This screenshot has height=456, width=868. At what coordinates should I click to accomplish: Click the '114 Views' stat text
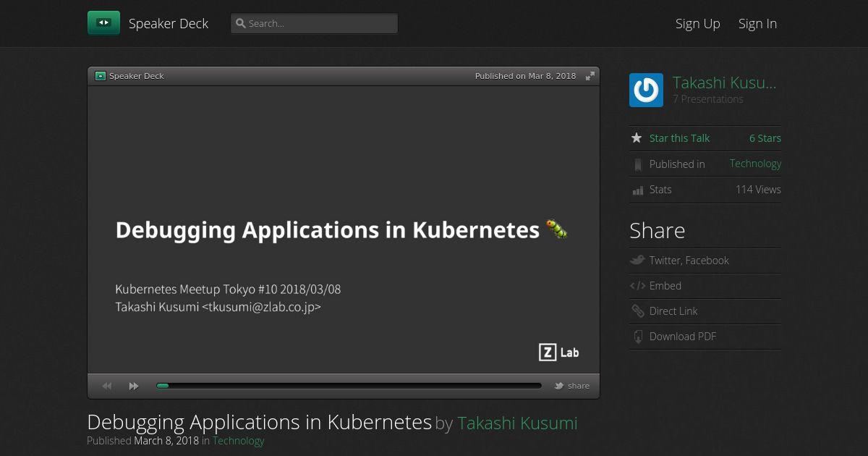(758, 190)
